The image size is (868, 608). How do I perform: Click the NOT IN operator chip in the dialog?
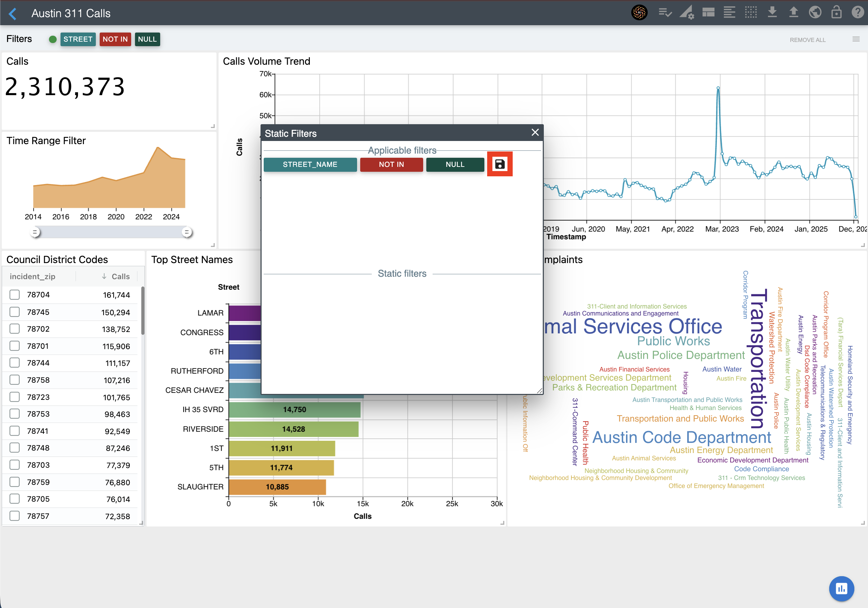(391, 164)
